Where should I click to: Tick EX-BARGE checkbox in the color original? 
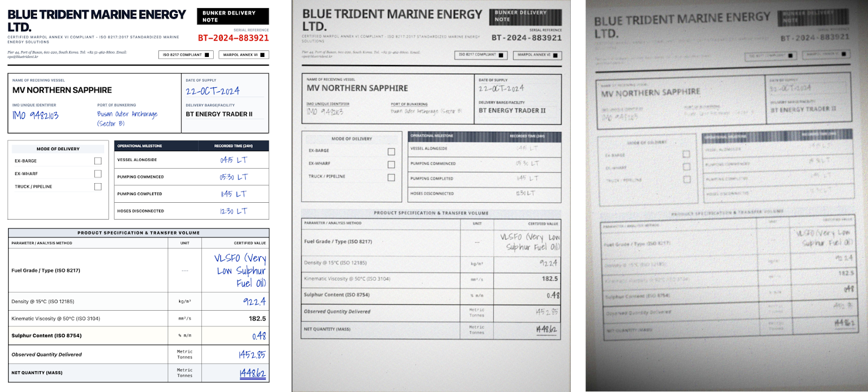pos(98,161)
